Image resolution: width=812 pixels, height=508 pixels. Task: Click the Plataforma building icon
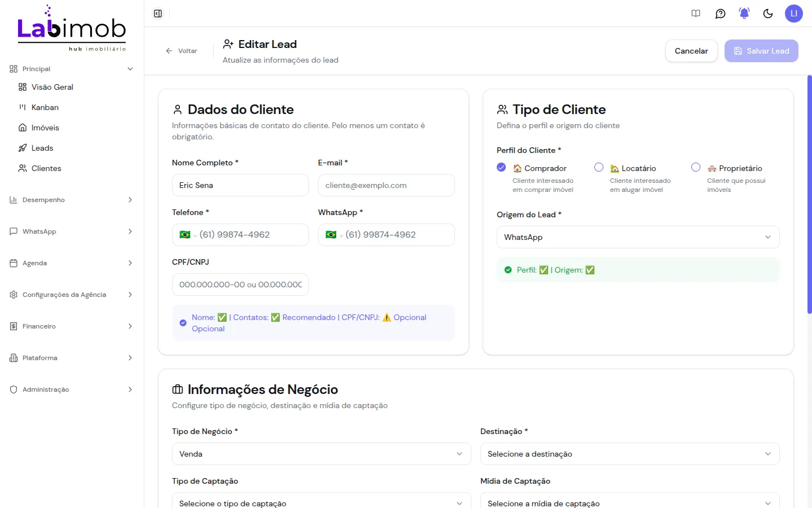(x=14, y=358)
